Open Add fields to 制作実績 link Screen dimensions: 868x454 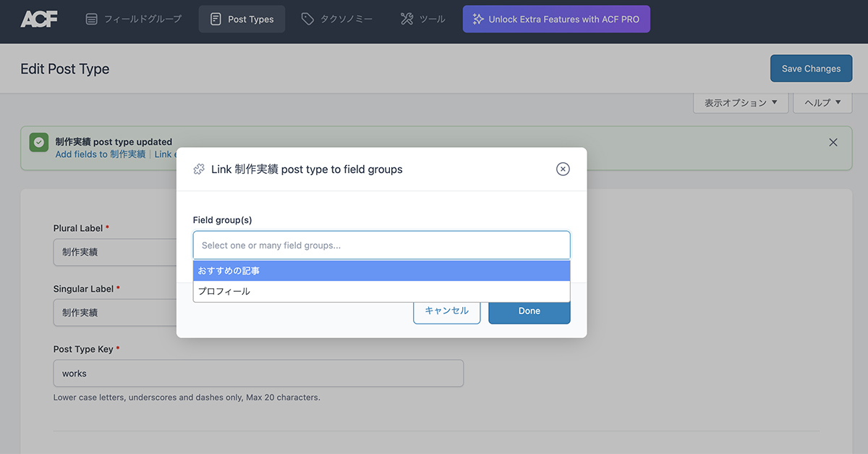click(x=101, y=154)
